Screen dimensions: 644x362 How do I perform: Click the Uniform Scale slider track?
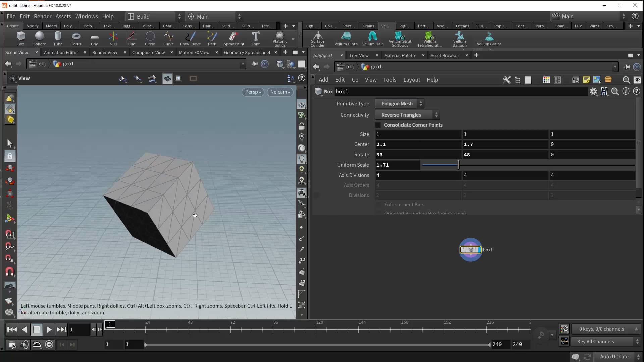coord(528,165)
